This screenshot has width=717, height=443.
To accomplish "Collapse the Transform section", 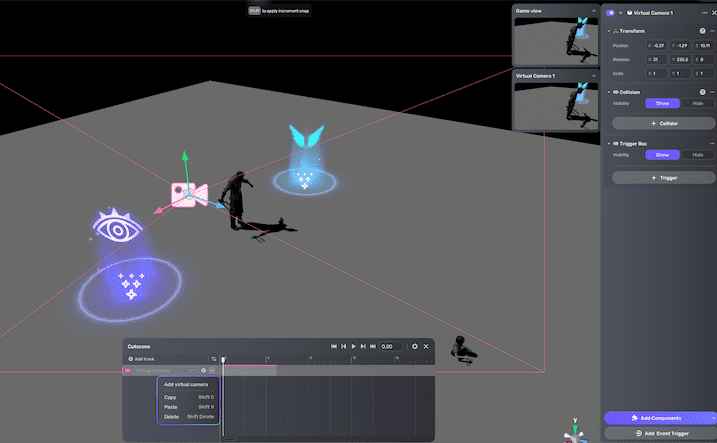I will (x=609, y=31).
